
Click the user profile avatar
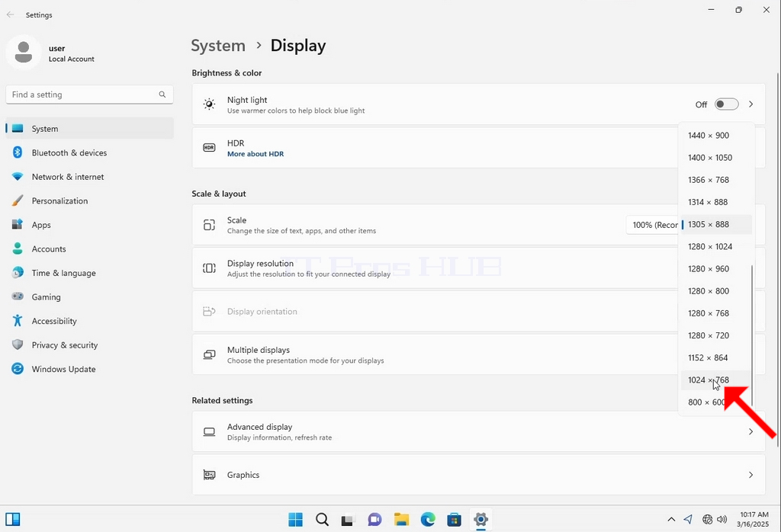coord(24,53)
